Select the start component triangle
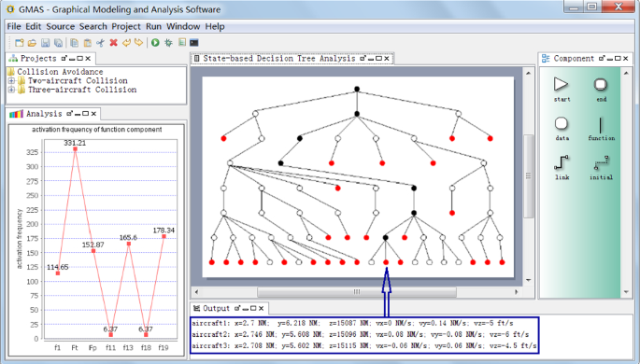 [x=562, y=85]
